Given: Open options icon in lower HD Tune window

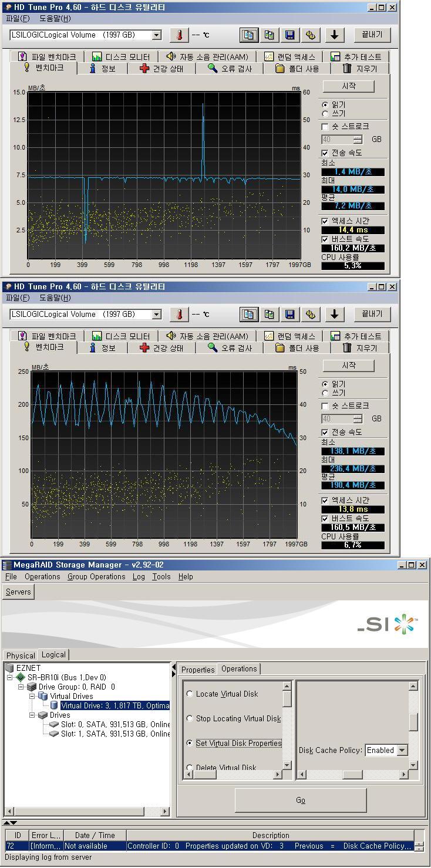Looking at the screenshot, I should point(310,314).
